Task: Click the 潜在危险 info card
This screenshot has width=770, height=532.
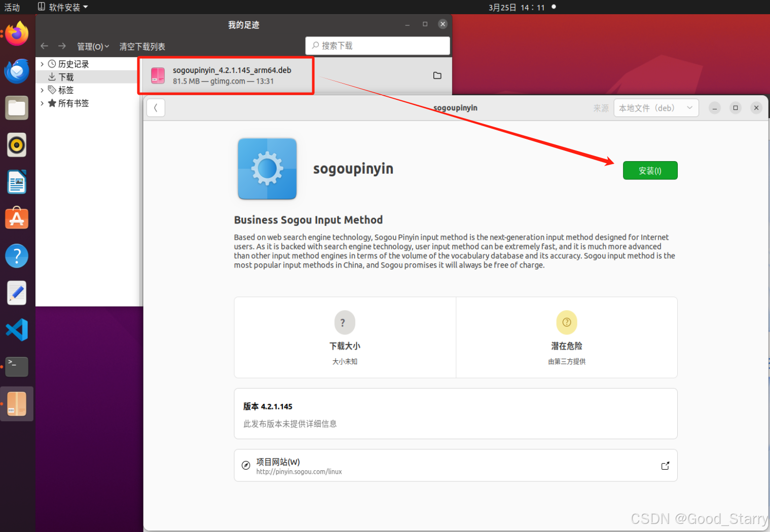Action: pos(567,337)
